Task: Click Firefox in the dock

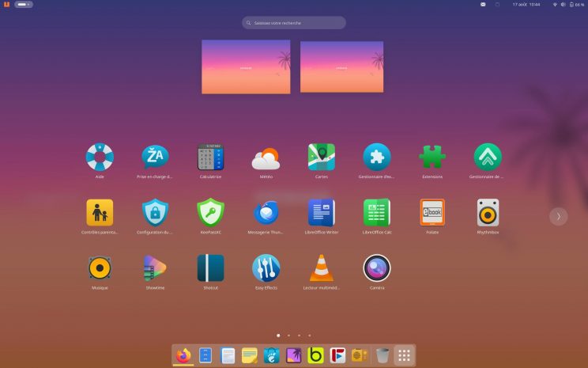Action: pyautogui.click(x=183, y=355)
